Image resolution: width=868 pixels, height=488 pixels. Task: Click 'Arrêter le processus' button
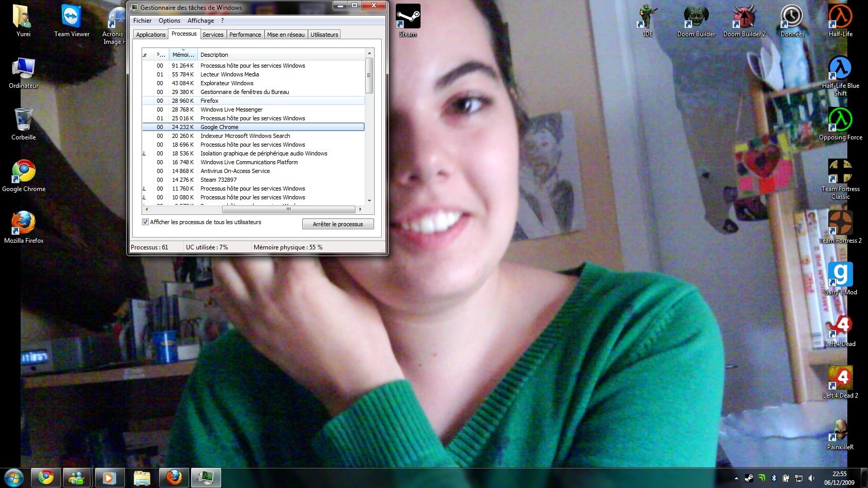[338, 224]
